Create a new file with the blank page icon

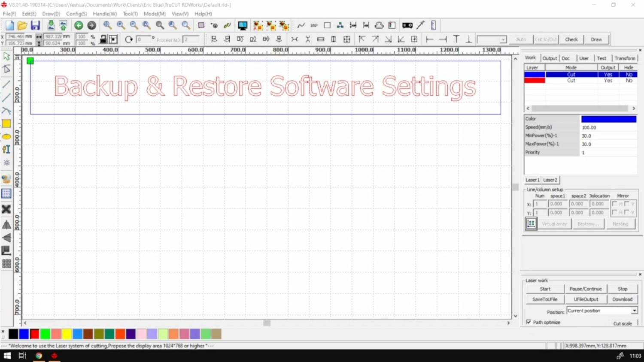pos(9,26)
